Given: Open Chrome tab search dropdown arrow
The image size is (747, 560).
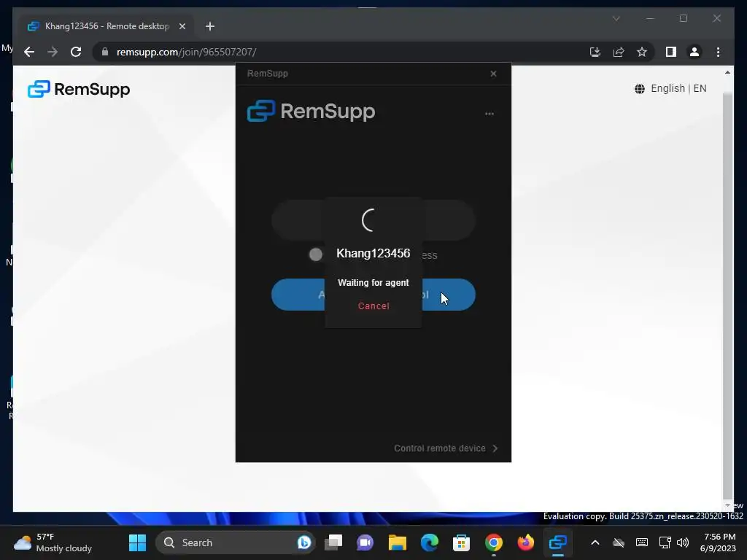Looking at the screenshot, I should click(616, 18).
